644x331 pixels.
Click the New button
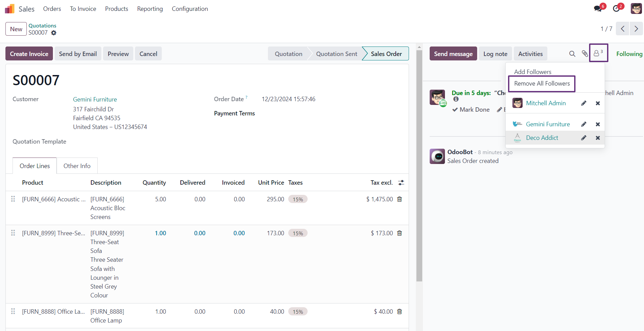point(16,29)
